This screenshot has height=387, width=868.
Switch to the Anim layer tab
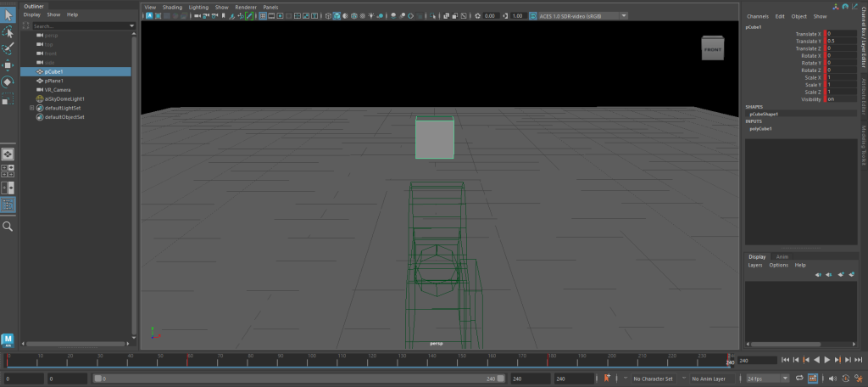pos(782,256)
